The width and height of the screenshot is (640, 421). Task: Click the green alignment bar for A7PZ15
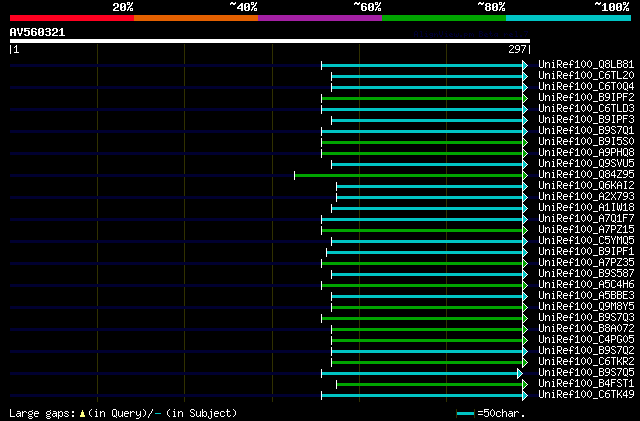pyautogui.click(x=422, y=231)
